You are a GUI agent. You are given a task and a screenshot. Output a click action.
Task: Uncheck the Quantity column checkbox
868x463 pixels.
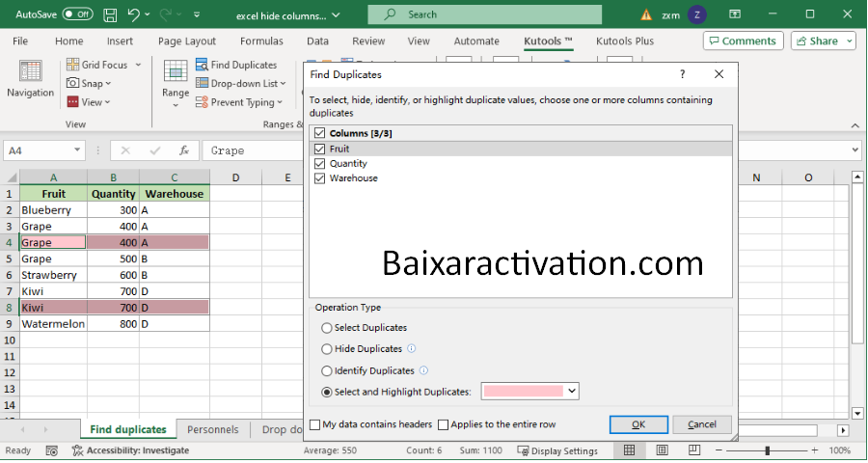point(319,163)
